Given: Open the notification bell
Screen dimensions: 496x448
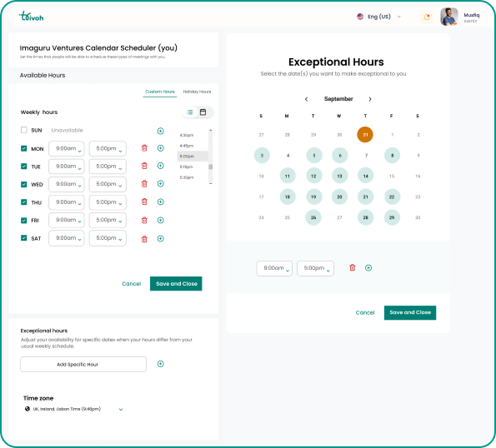Looking at the screenshot, I should tap(427, 17).
